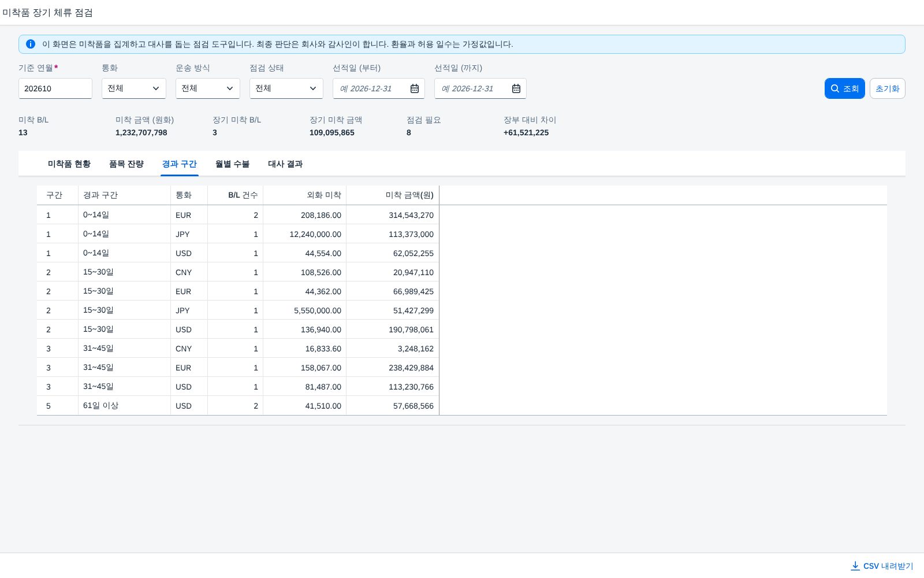Open the 대사 결과 tab
Viewport: 924px width, 578px height.
coord(285,164)
